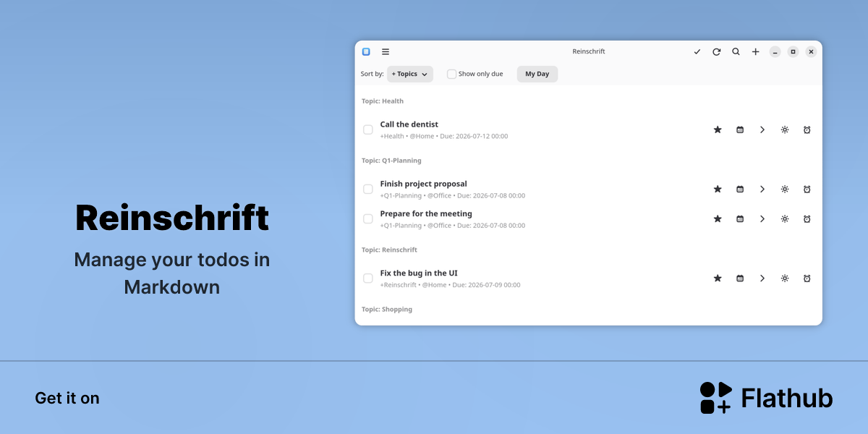
Task: Click the Flathub logo link
Action: point(767,398)
